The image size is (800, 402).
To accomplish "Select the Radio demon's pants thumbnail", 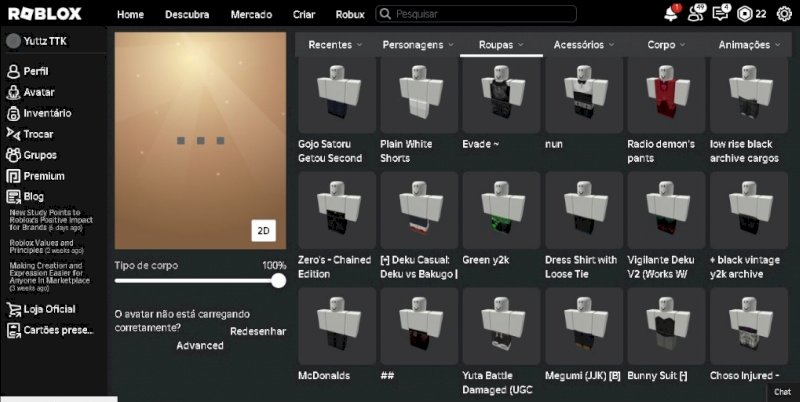I will (663, 98).
